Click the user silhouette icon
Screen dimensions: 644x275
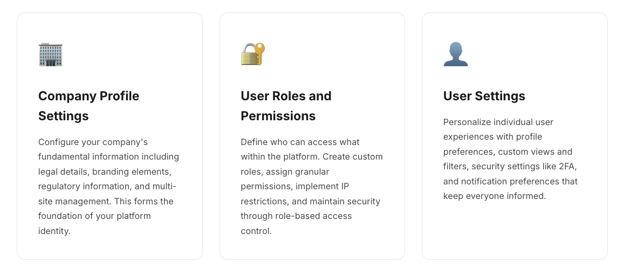tap(456, 54)
